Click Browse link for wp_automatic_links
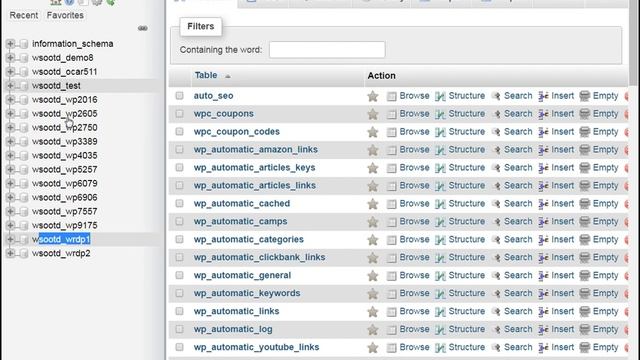This screenshot has height=360, width=640. point(414,311)
